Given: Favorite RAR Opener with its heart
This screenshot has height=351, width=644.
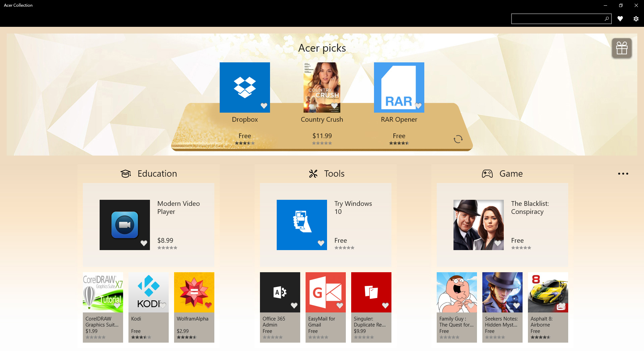Looking at the screenshot, I should click(x=418, y=106).
